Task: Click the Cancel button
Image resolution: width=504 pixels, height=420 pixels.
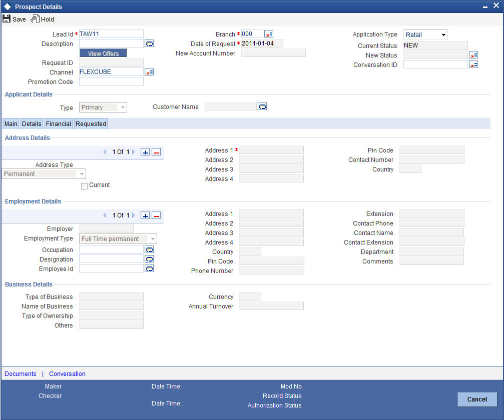Action: click(477, 399)
